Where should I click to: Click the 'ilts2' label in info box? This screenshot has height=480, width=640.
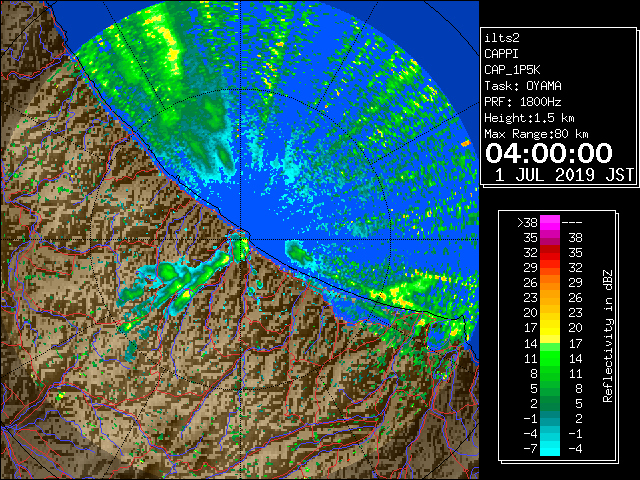pos(502,38)
